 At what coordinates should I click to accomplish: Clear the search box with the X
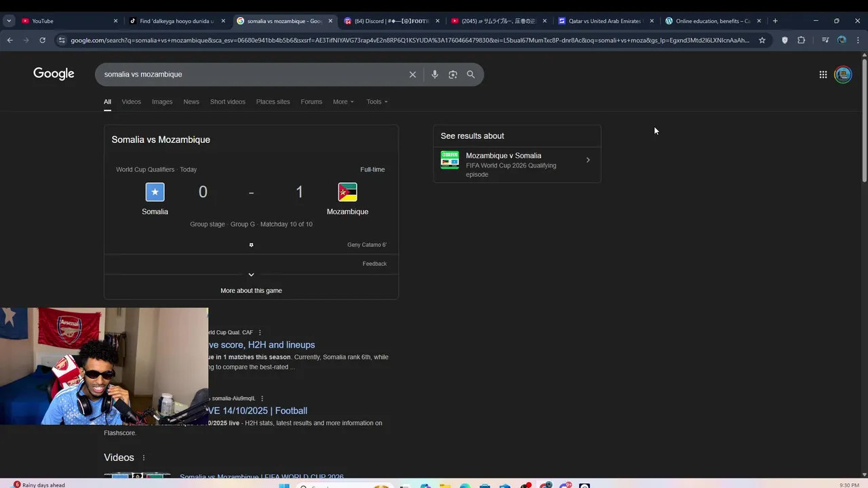coord(412,75)
